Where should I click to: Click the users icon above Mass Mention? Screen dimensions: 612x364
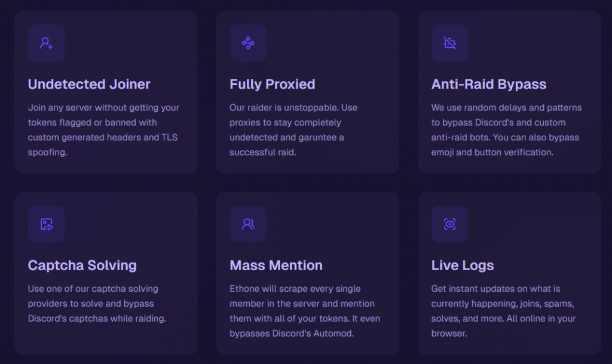click(248, 224)
